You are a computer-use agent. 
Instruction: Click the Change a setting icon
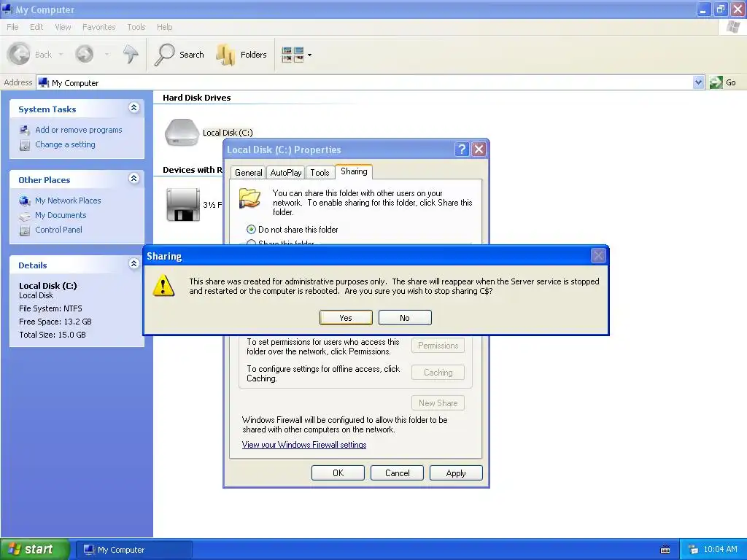click(x=25, y=145)
